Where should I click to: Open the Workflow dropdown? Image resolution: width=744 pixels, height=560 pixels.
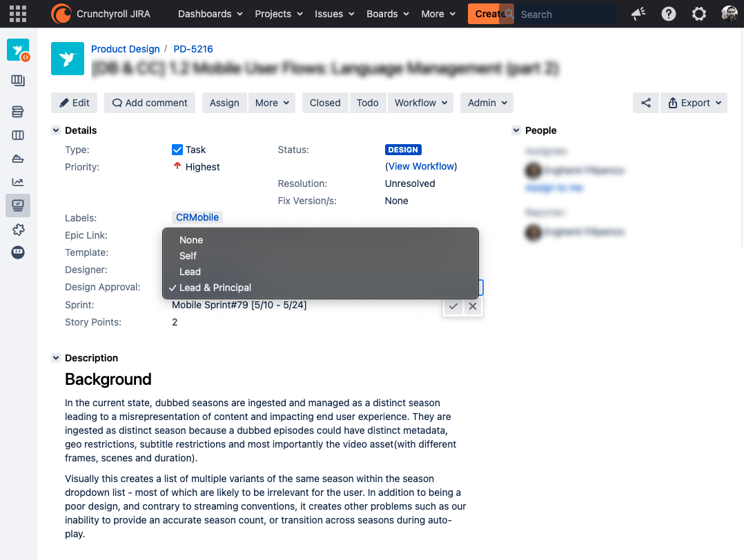point(421,103)
